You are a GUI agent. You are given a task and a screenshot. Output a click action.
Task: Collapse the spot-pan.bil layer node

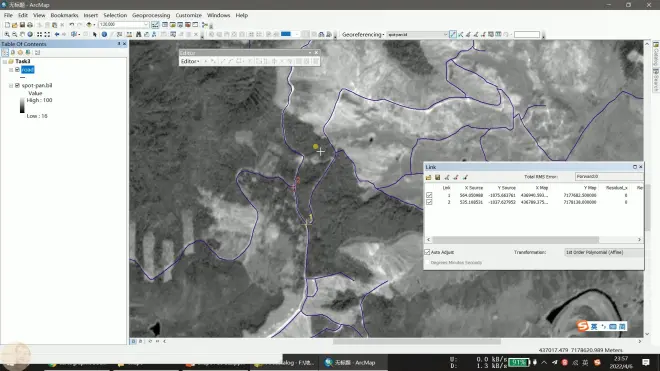11,85
